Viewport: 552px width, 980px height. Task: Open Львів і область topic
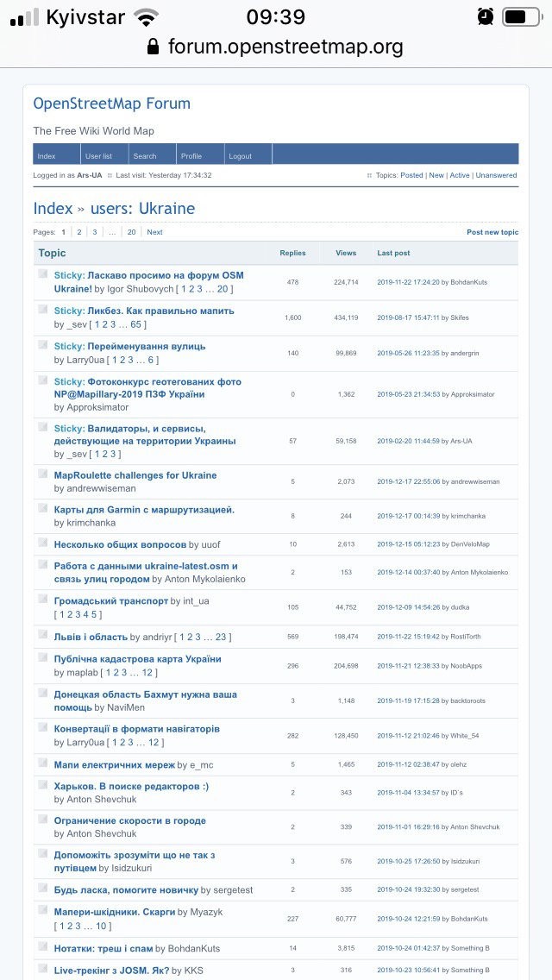click(91, 637)
